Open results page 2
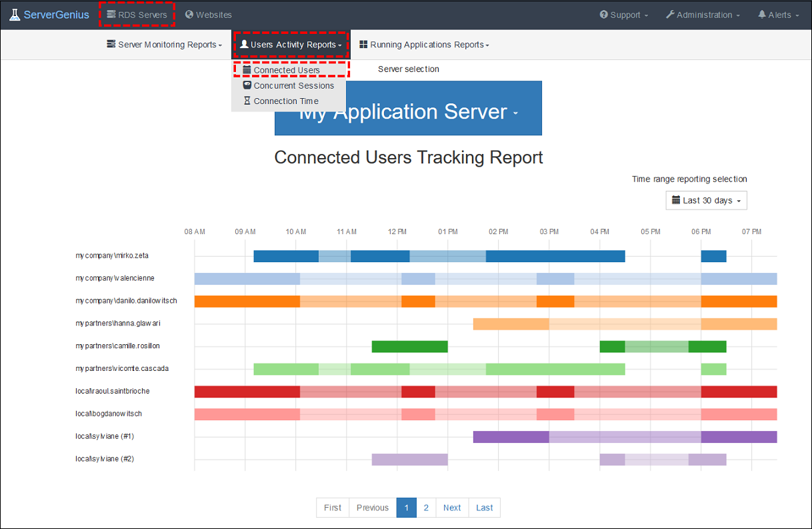 coord(426,508)
